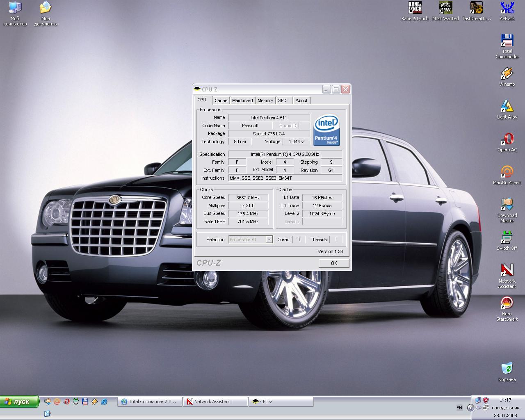Click the CPU-Z taskbar button
This screenshot has height=420, width=525.
pyautogui.click(x=281, y=402)
